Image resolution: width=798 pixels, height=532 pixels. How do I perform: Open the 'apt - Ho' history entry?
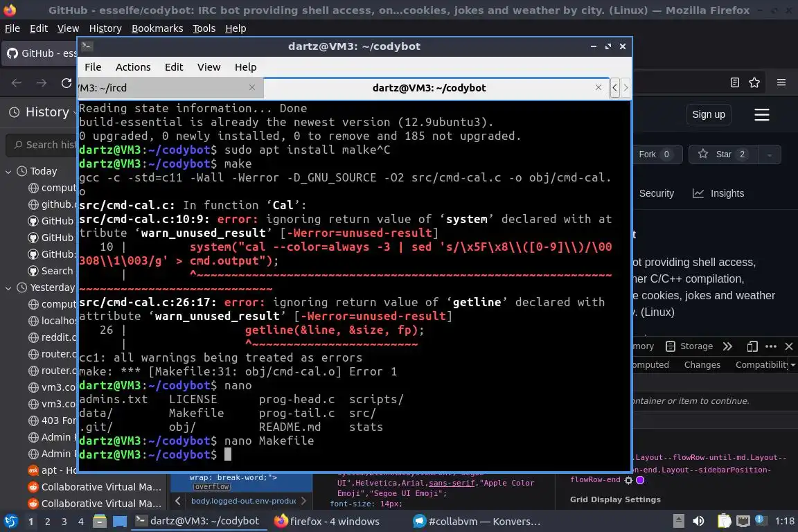coord(52,470)
